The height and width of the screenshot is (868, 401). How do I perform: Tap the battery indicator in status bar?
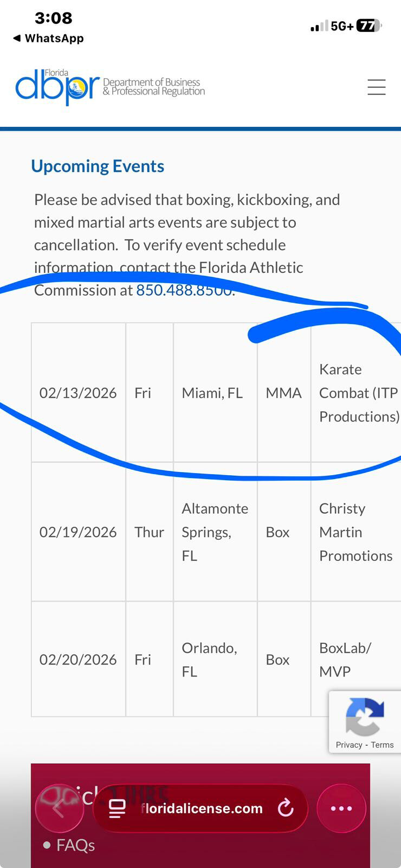pyautogui.click(x=369, y=25)
